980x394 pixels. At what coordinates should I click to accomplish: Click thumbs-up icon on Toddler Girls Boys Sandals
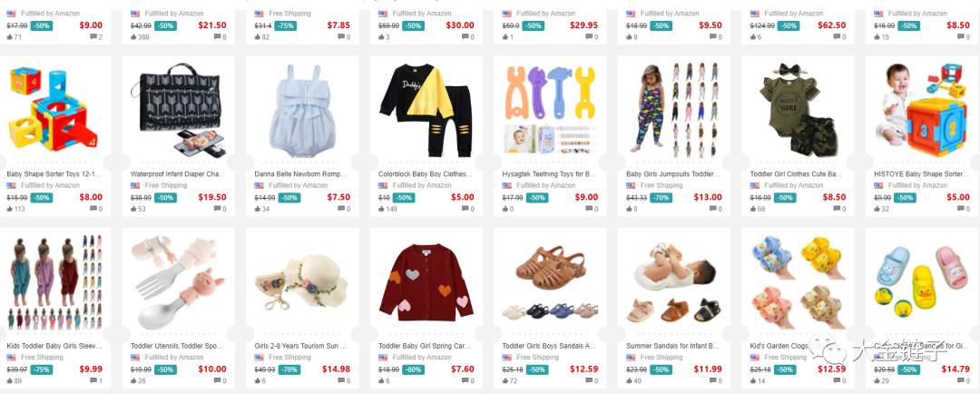coord(505,381)
